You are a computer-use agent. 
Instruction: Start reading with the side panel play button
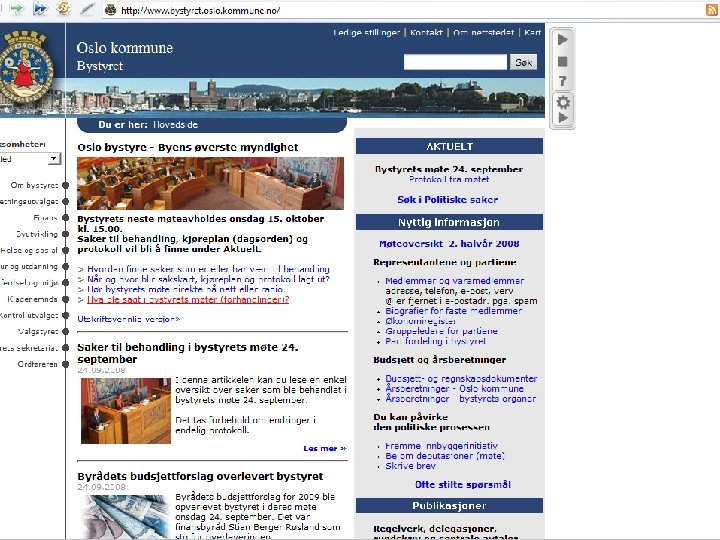[562, 40]
